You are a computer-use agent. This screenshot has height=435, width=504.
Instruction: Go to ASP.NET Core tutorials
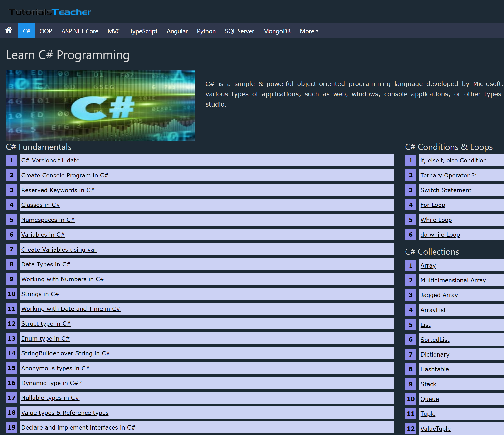click(x=79, y=31)
